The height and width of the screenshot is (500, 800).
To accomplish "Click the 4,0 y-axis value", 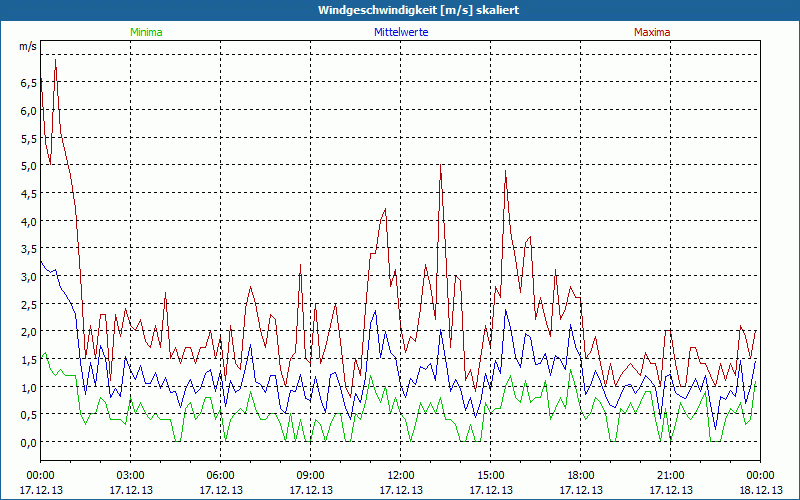I will tap(28, 221).
